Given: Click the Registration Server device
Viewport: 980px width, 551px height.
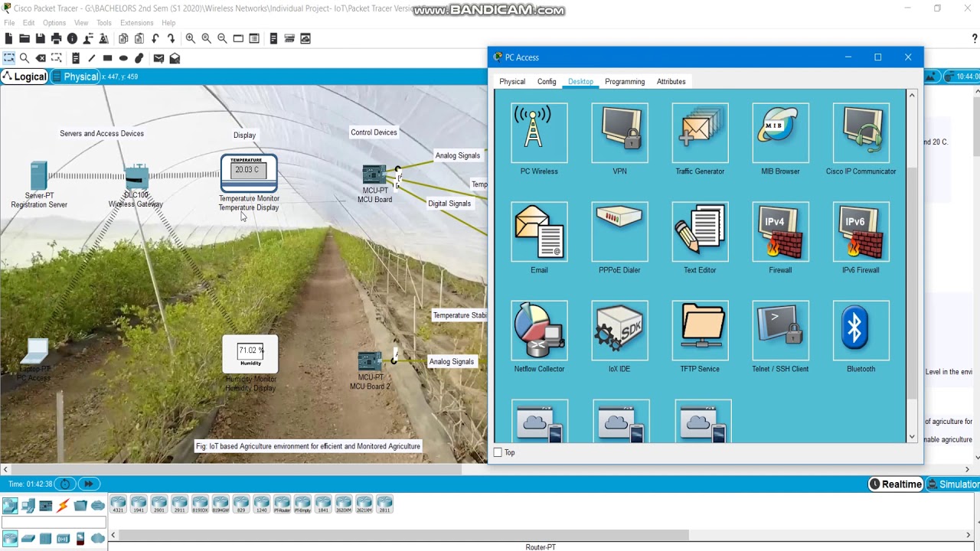Looking at the screenshot, I should point(38,176).
